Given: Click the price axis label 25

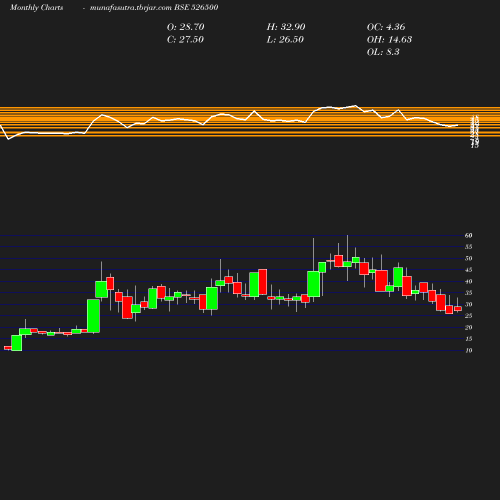Looking at the screenshot, I should click(469, 316).
